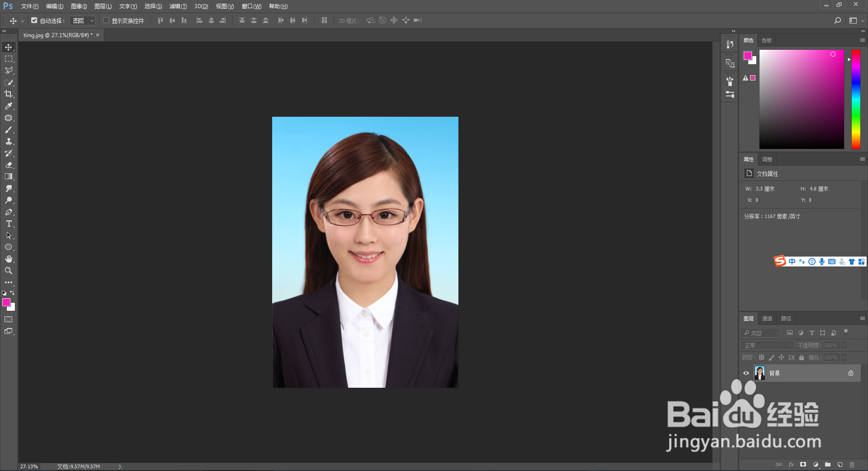Pick the Path Selection tool

click(9, 236)
